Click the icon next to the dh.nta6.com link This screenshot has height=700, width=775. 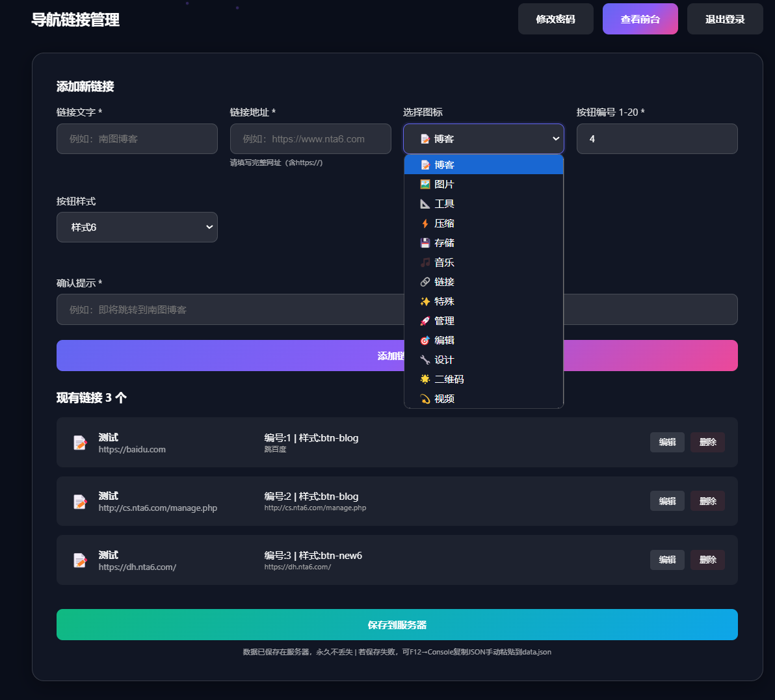click(x=80, y=560)
